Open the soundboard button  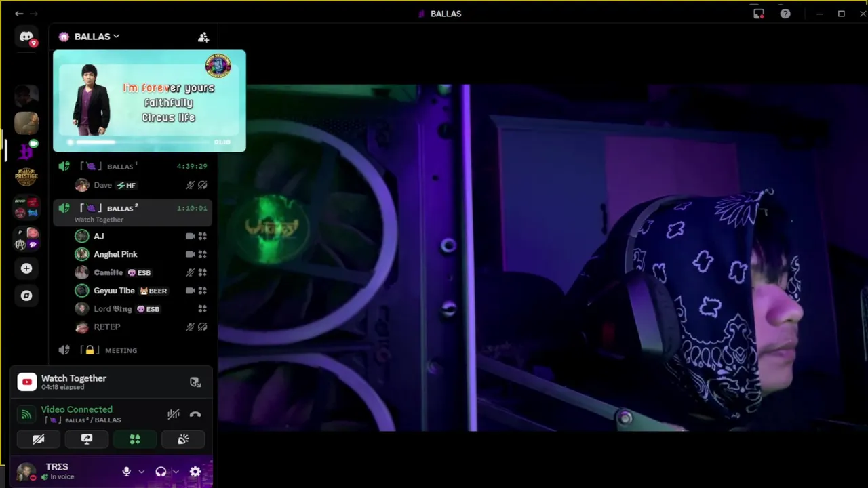(x=183, y=439)
